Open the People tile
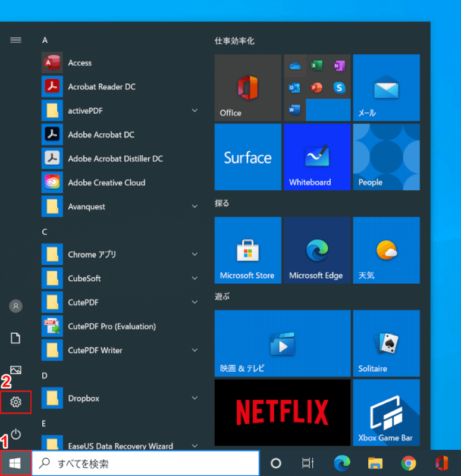 387,157
